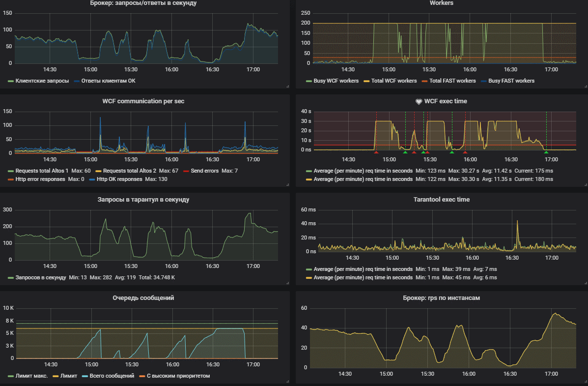Open the Брокер: rps по инстансам title menu

442,298
